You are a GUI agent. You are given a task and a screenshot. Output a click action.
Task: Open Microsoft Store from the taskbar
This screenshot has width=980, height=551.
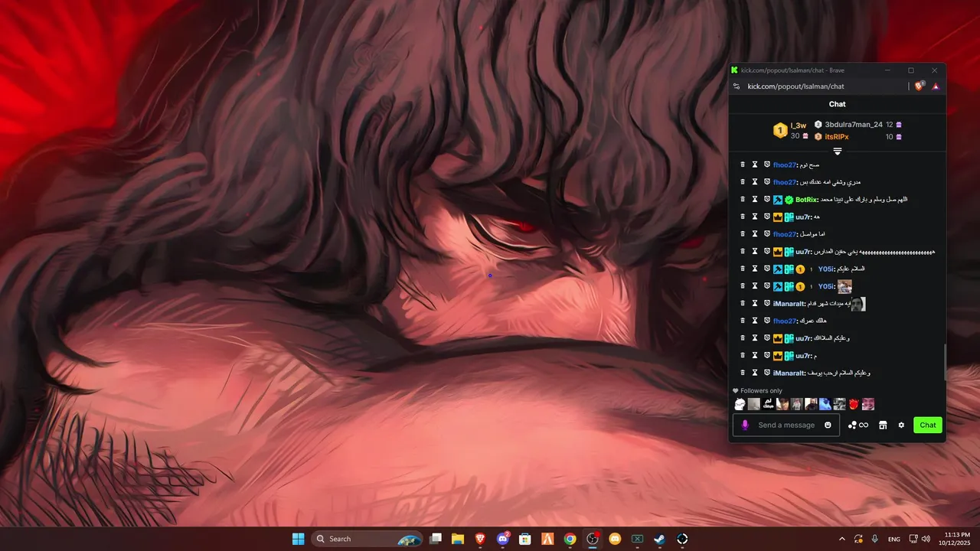[x=525, y=539]
